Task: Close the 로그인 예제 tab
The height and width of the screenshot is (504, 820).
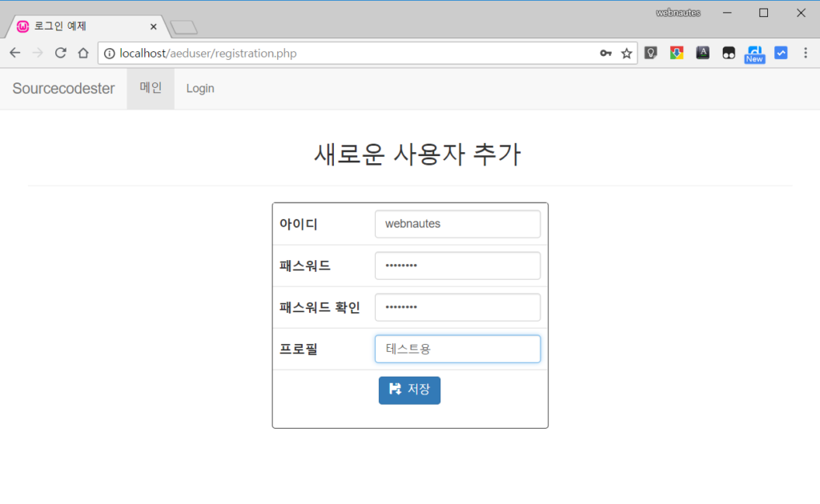Action: (153, 26)
